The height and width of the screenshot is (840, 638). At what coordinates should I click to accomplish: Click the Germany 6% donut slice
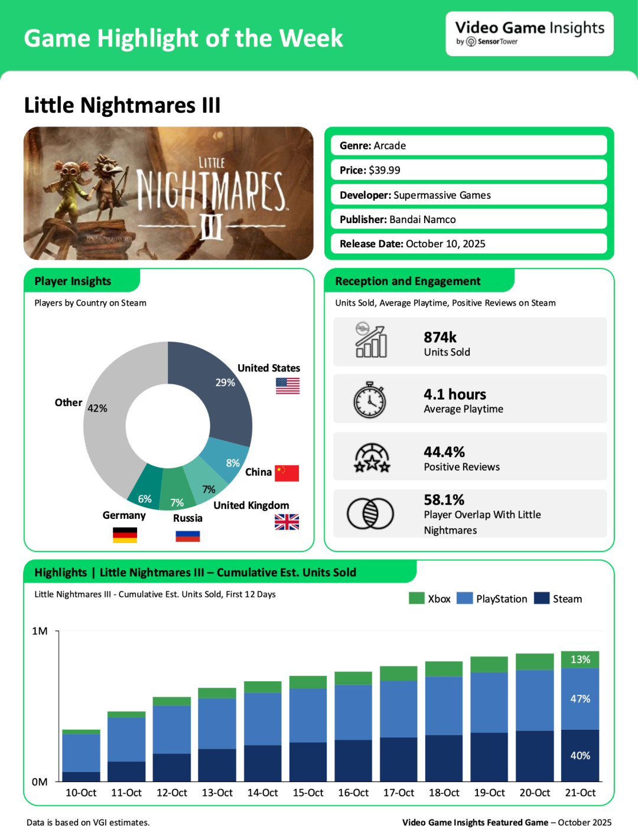(x=146, y=487)
